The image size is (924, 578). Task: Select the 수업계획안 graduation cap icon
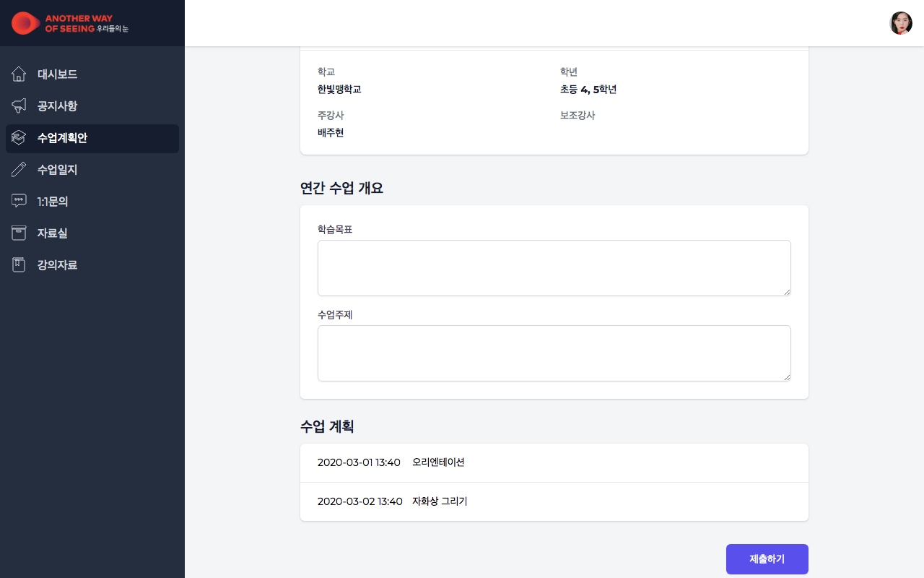point(18,137)
